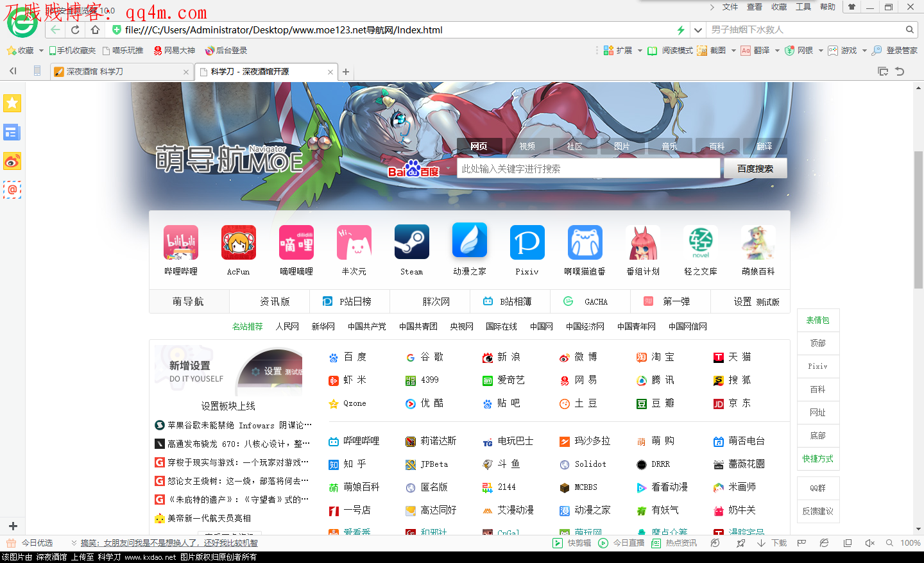Open the 半次元 site icon
924x563 pixels.
[x=354, y=242]
